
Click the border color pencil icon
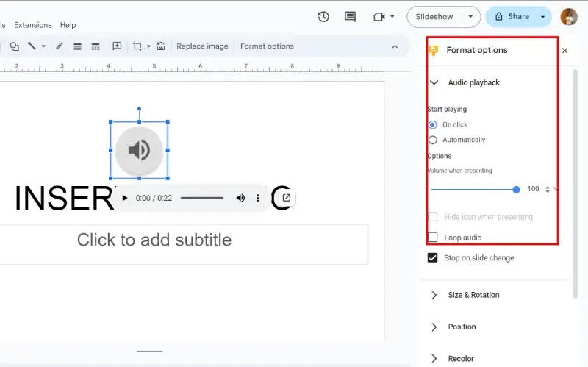(60, 46)
